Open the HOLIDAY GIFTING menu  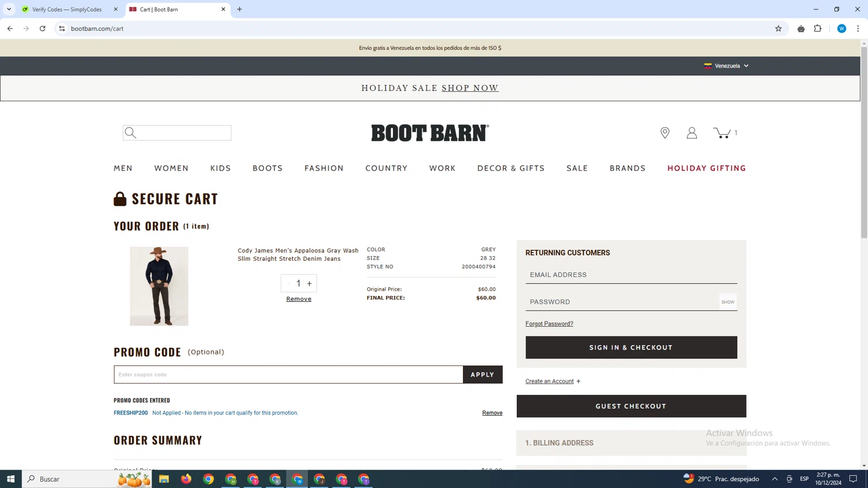(707, 168)
